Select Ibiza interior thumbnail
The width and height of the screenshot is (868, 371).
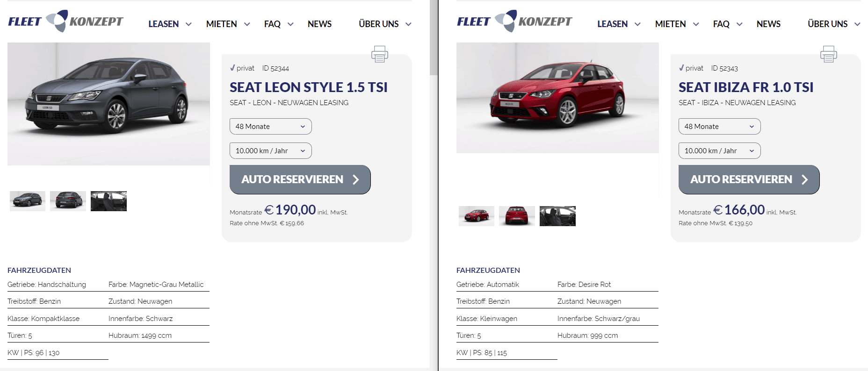point(557,216)
